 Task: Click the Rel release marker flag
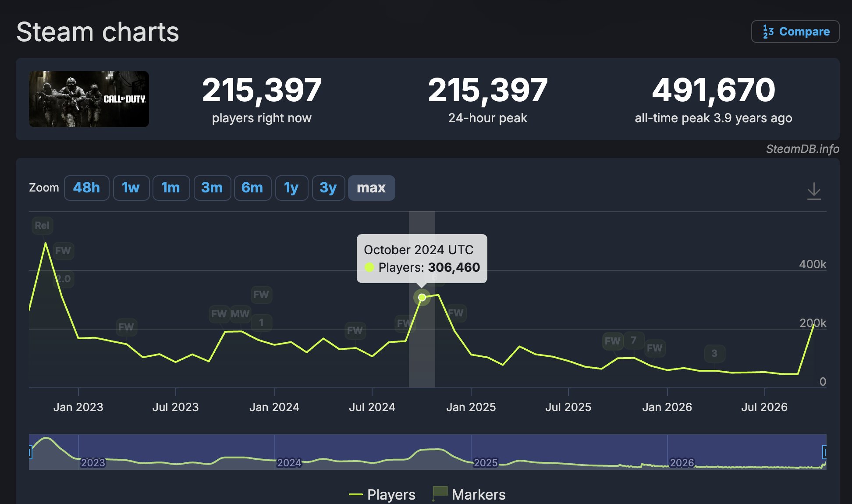click(x=42, y=226)
